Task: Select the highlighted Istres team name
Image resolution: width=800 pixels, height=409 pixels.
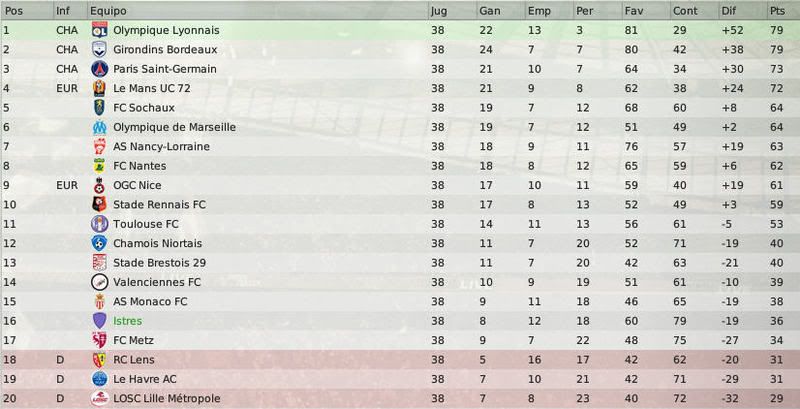Action: click(x=128, y=321)
